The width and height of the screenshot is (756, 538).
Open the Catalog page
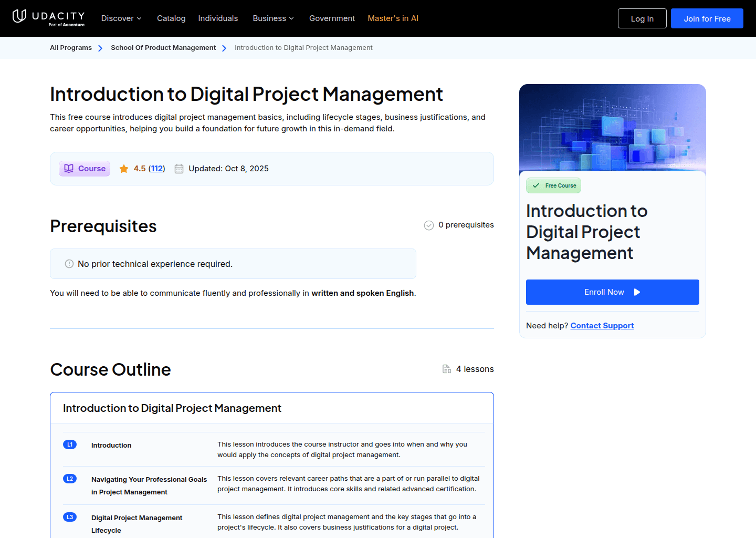171,18
